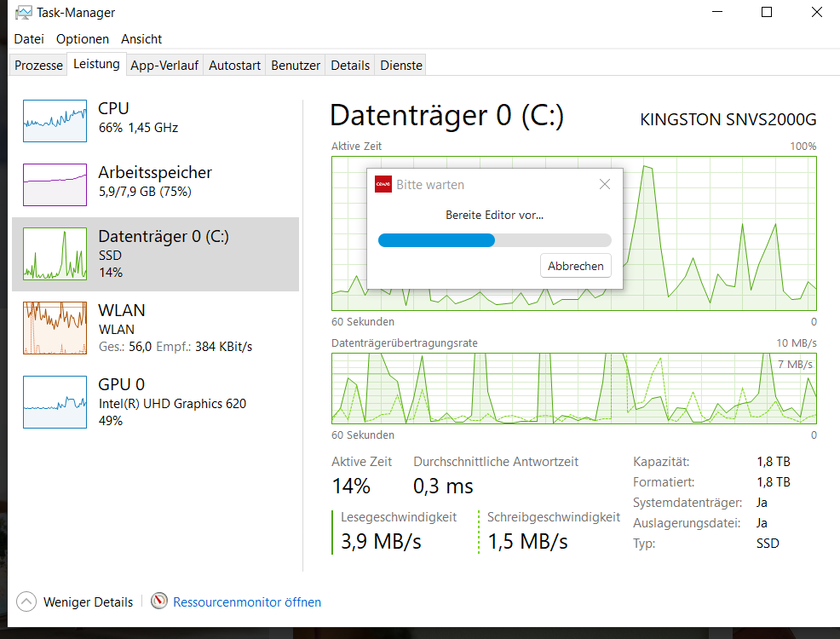This screenshot has width=840, height=639.
Task: Open the Ansicht menu
Action: pos(141,39)
